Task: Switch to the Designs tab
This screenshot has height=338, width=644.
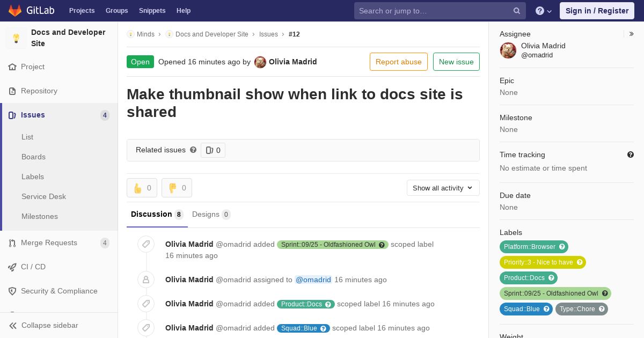Action: point(211,215)
